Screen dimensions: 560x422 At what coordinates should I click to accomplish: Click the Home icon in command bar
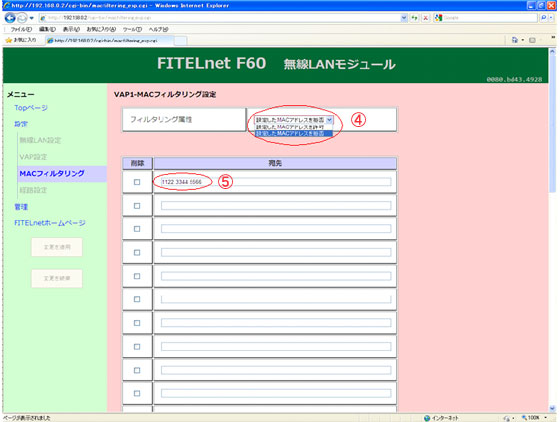point(515,40)
